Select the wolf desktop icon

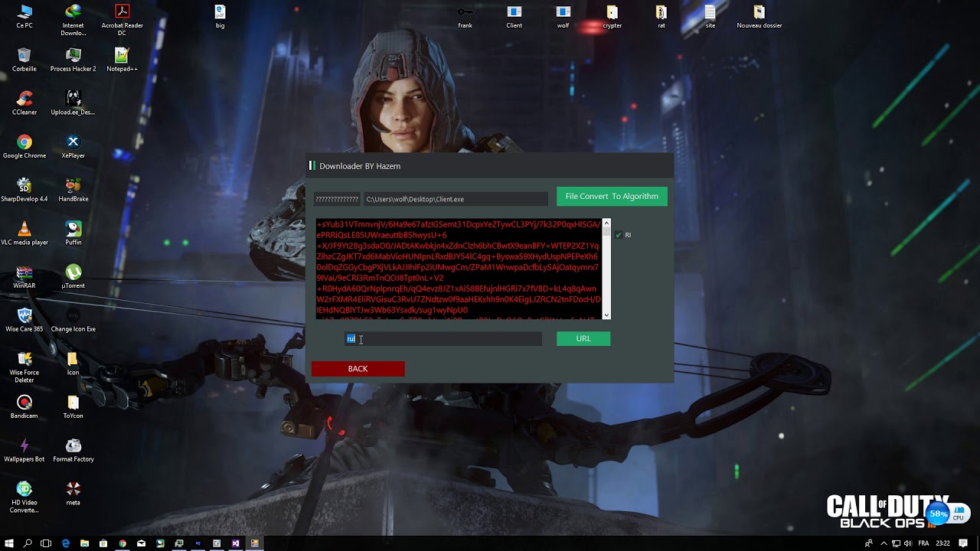tap(563, 17)
